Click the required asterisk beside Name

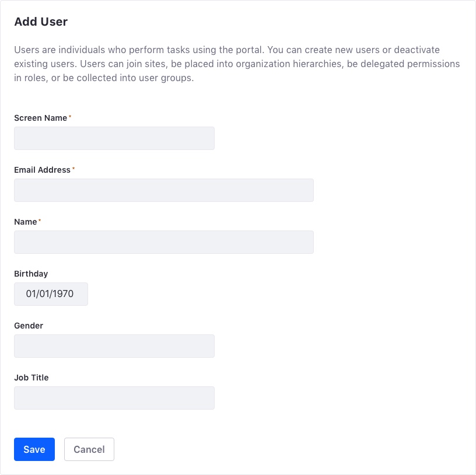click(x=40, y=221)
